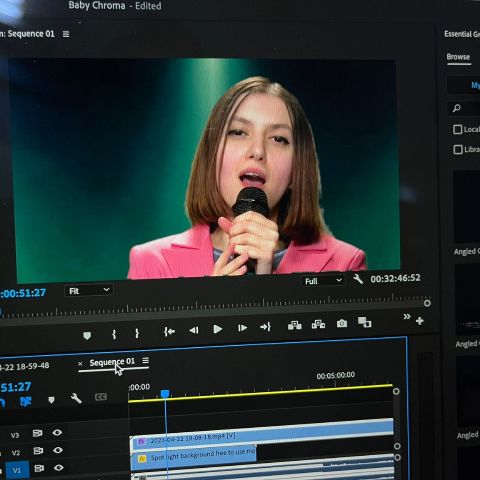Switch to the Browse tab
The width and height of the screenshot is (480, 480).
(x=458, y=57)
